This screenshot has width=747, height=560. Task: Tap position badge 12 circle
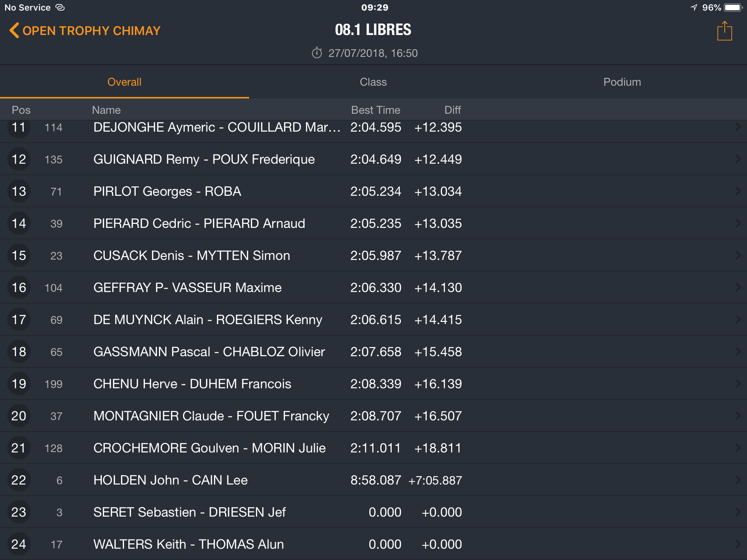click(19, 159)
